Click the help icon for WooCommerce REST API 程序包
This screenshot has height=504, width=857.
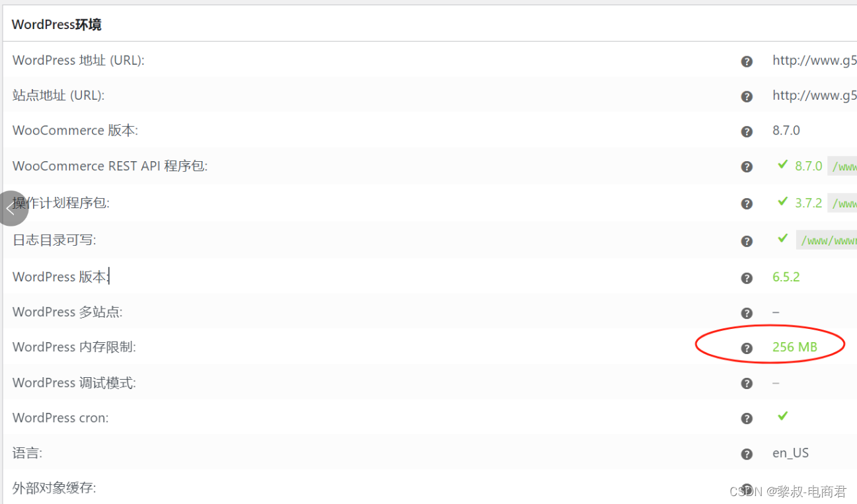coord(747,167)
